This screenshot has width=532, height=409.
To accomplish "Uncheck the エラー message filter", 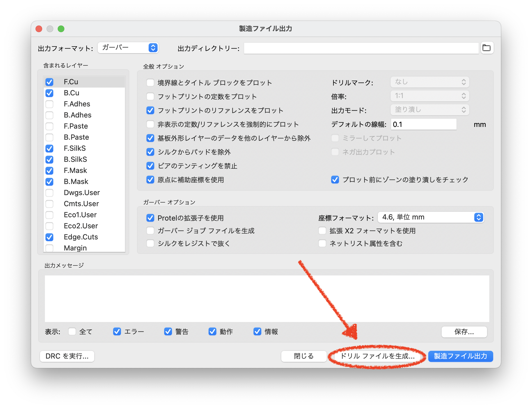I will [117, 331].
